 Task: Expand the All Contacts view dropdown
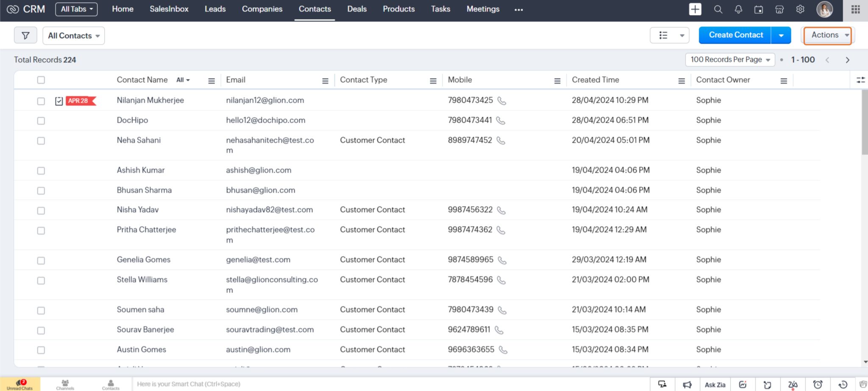(x=73, y=36)
